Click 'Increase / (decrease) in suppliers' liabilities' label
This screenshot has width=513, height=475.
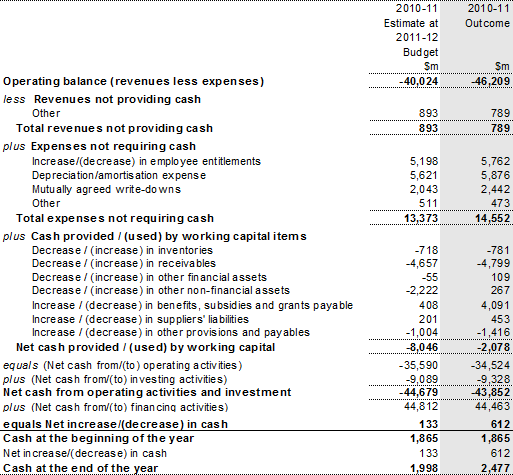pyautogui.click(x=140, y=319)
